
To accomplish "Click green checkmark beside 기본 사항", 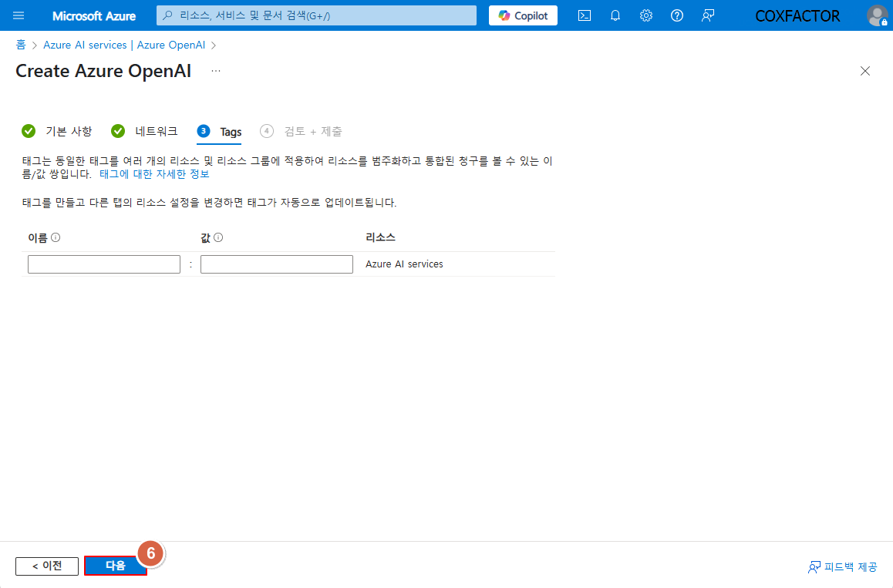I will pyautogui.click(x=29, y=132).
